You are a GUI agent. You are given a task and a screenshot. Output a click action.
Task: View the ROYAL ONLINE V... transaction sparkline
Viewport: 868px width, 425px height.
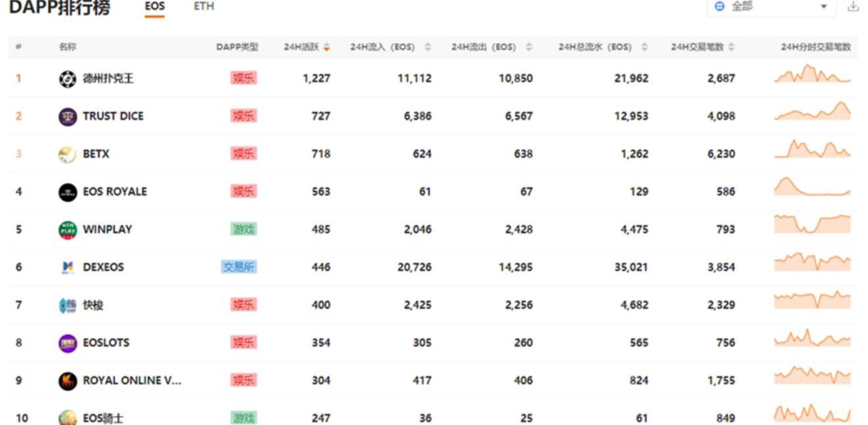coord(813,376)
